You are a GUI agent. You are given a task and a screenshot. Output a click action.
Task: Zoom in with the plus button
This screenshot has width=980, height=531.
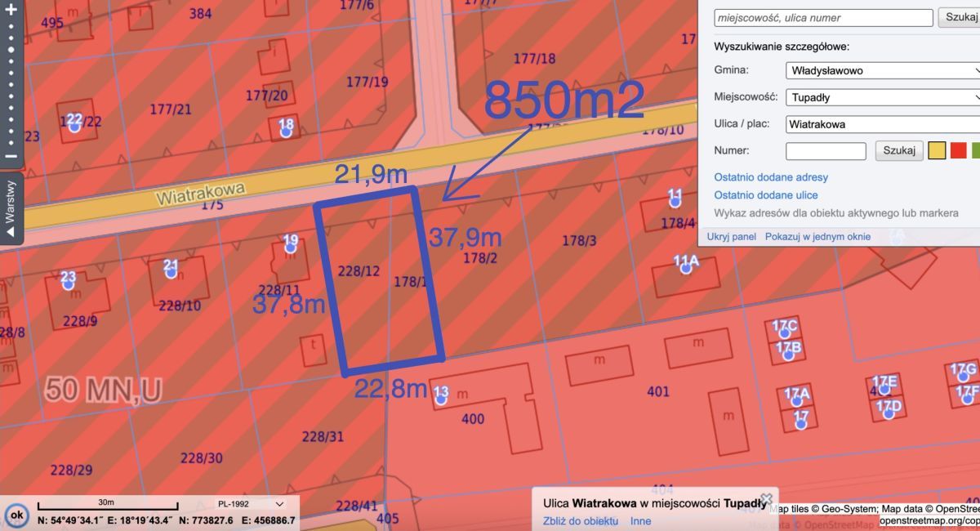[x=11, y=11]
